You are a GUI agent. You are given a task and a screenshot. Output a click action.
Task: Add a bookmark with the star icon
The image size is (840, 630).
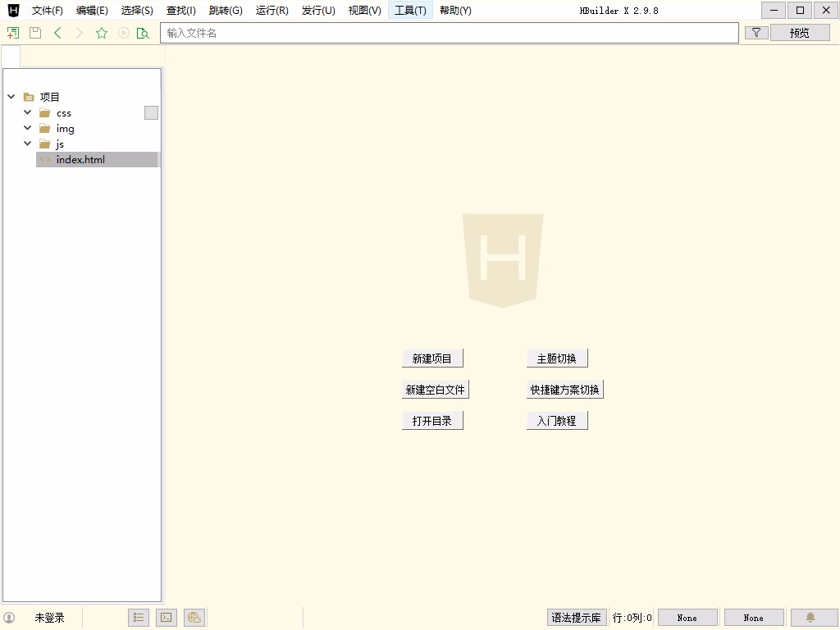[101, 32]
